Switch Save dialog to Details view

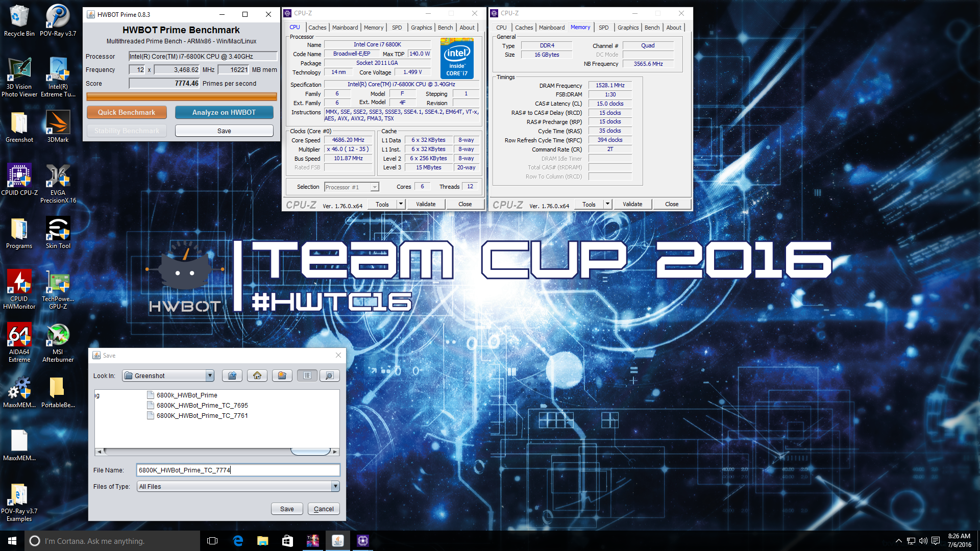coord(330,375)
